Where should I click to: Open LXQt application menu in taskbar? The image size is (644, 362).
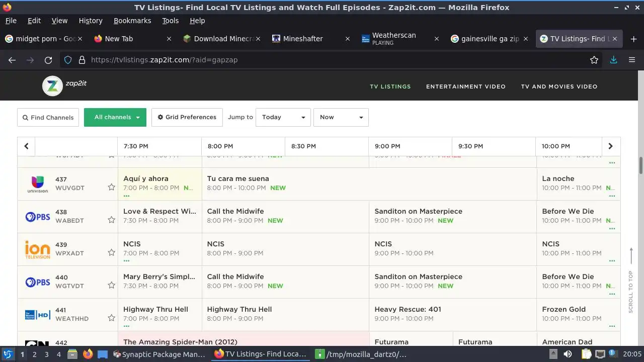(8, 354)
